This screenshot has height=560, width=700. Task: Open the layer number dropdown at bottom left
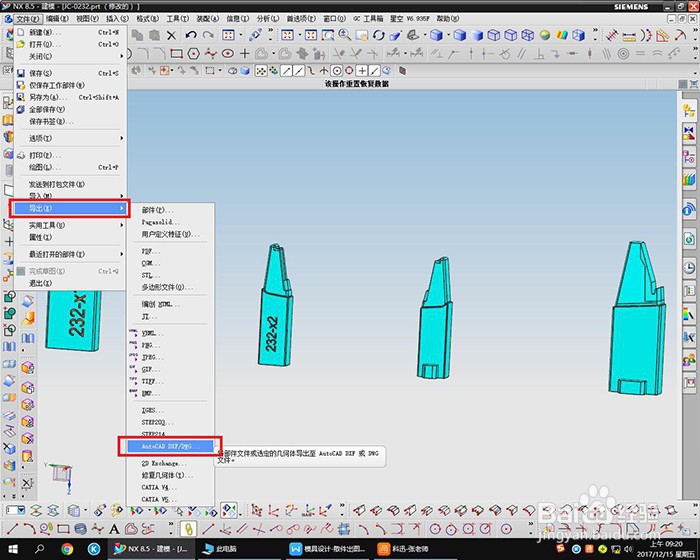[x=21, y=510]
